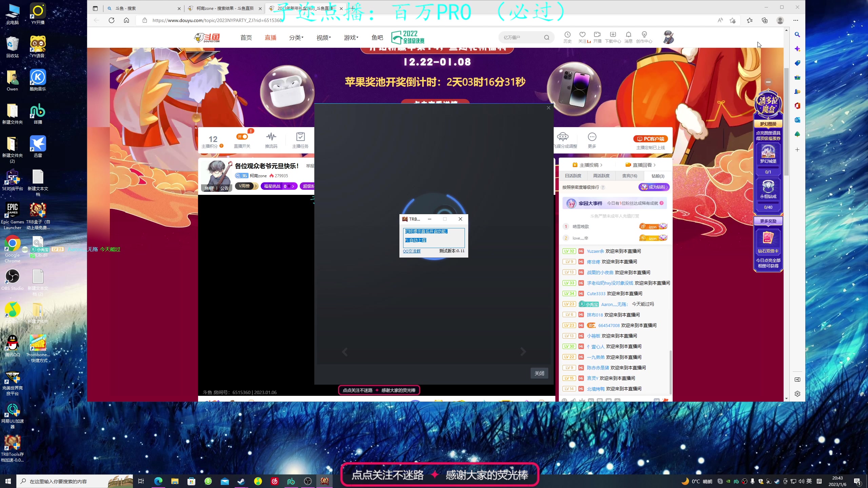Expand the 游戏 dropdown menu

[x=351, y=37]
